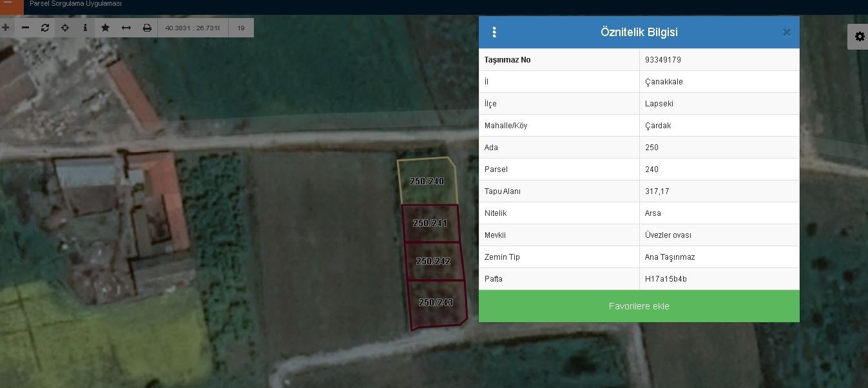Click the print map icon
This screenshot has width=868, height=388.
[x=147, y=28]
